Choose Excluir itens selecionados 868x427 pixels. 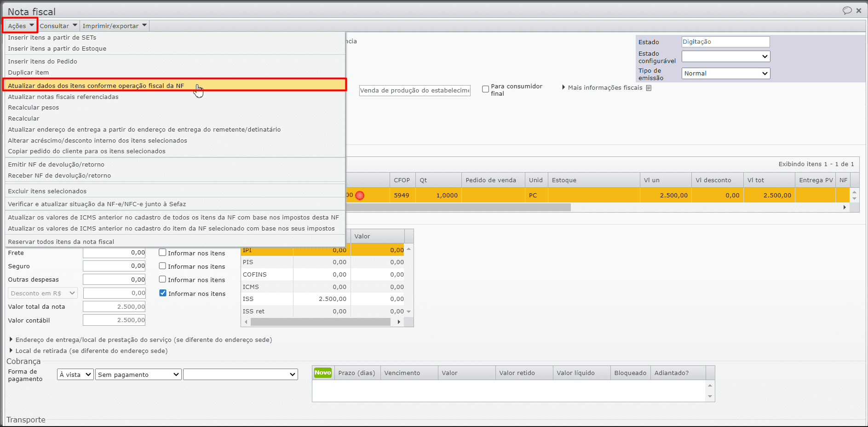coord(175,191)
